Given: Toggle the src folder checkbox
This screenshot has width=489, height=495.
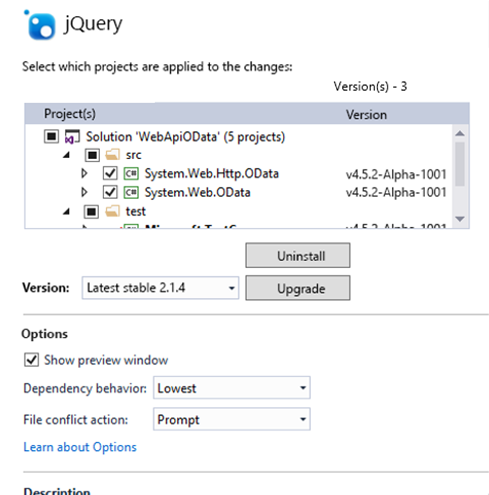Looking at the screenshot, I should pos(92,155).
